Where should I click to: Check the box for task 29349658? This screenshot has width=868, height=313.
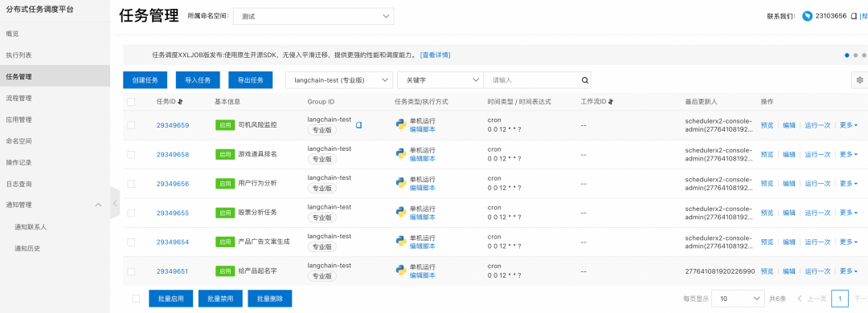(x=131, y=154)
